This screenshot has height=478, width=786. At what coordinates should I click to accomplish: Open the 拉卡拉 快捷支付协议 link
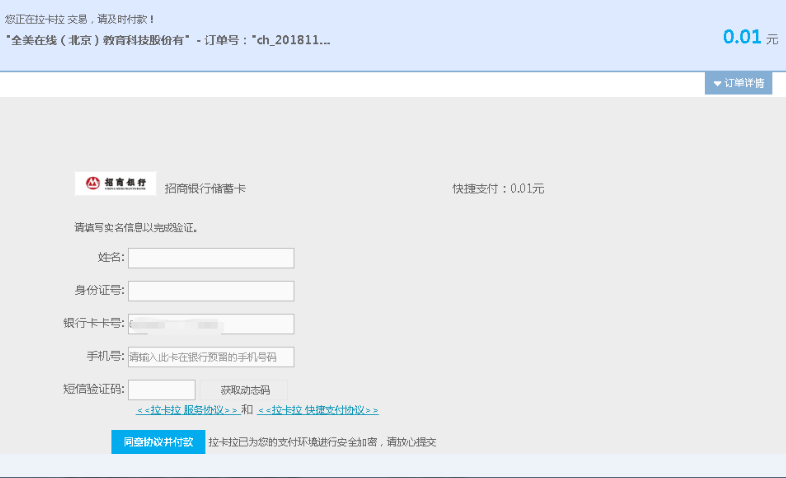tap(318, 410)
